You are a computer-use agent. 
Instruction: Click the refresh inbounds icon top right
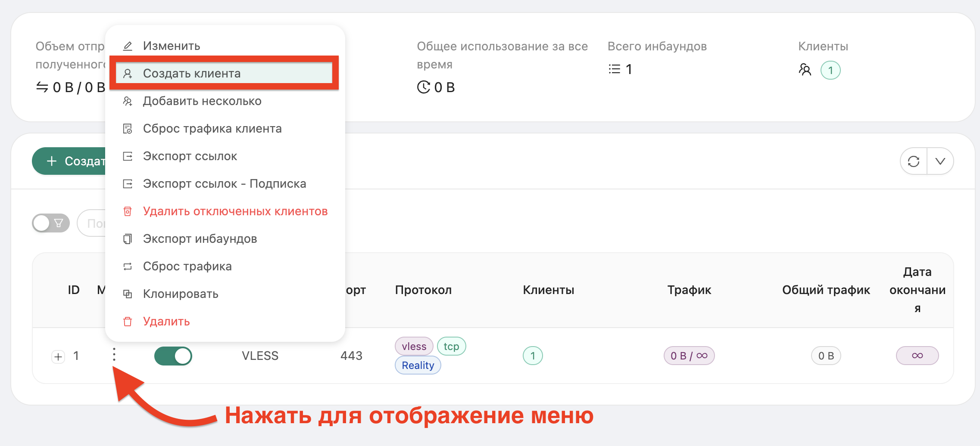coord(914,161)
